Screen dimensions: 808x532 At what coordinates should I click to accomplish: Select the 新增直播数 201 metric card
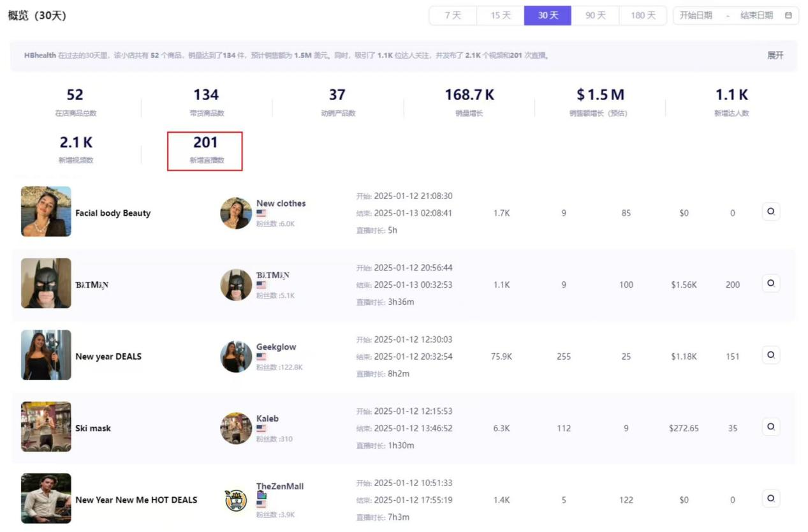click(x=205, y=151)
